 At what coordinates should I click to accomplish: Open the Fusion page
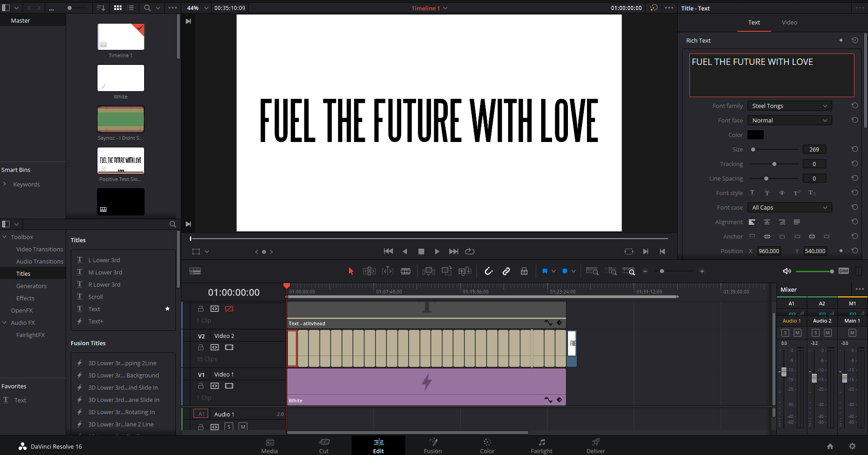432,445
